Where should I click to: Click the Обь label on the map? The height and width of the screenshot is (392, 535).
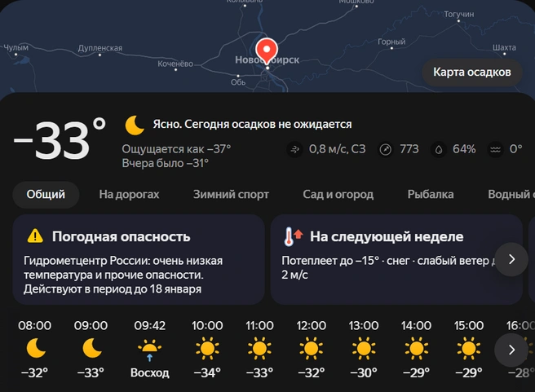(238, 82)
